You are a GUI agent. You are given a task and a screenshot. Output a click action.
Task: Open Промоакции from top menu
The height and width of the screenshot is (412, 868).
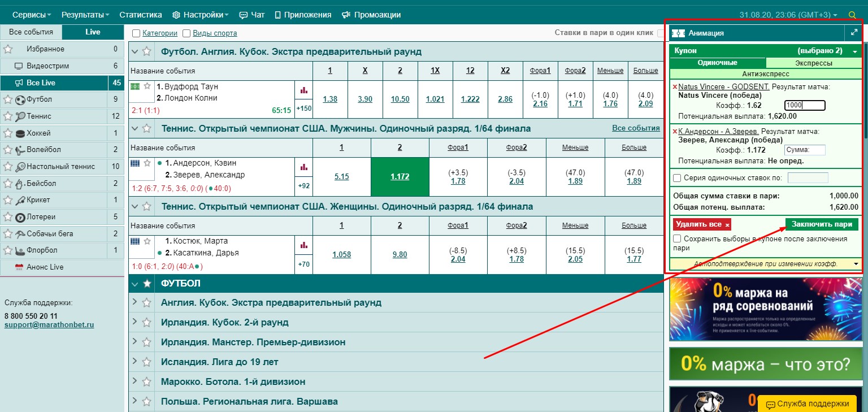point(371,15)
